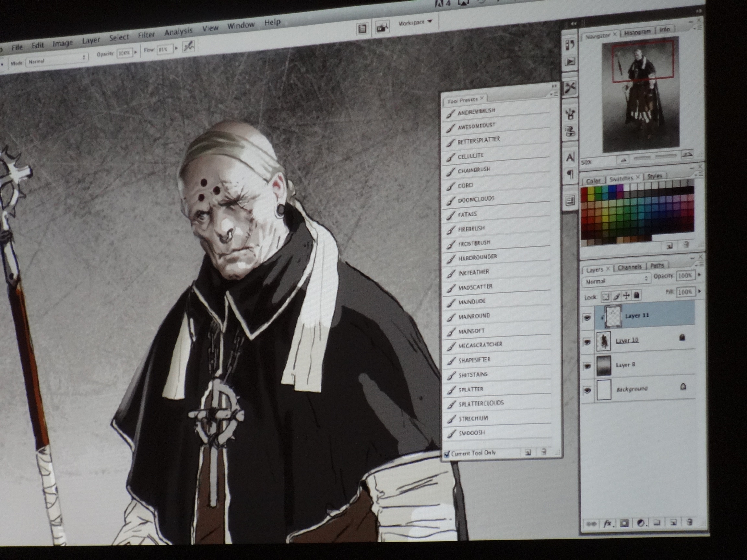Switch to the Channels tab
Viewport: 747px width, 560px height.
630,267
